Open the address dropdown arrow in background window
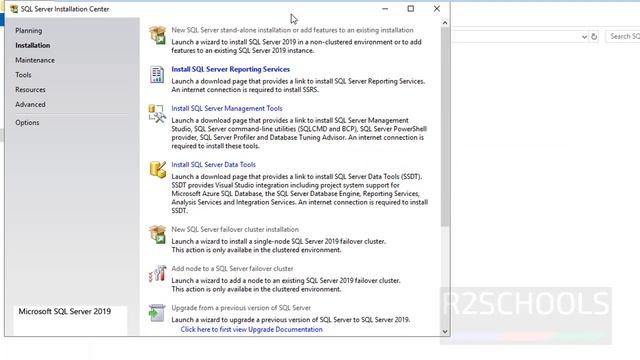 [x=584, y=37]
